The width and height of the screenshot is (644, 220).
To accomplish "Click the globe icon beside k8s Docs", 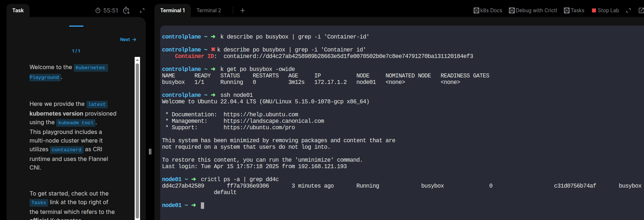I will [x=476, y=10].
